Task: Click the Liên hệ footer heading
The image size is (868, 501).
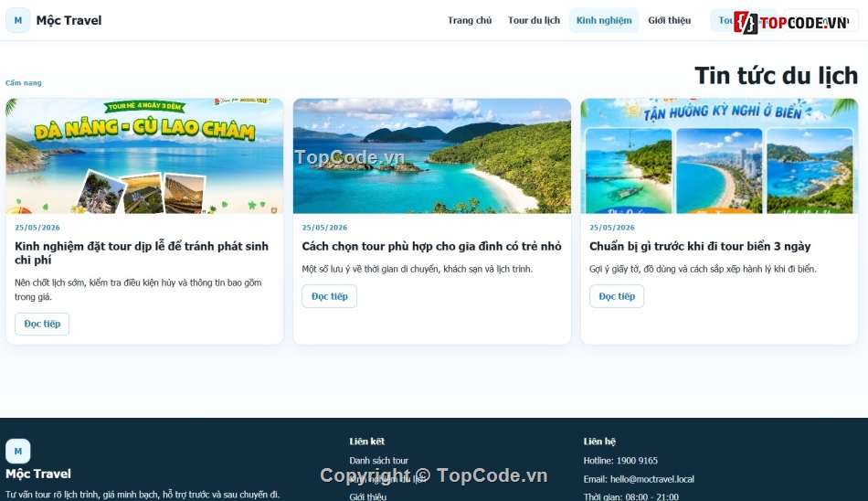Action: (599, 442)
